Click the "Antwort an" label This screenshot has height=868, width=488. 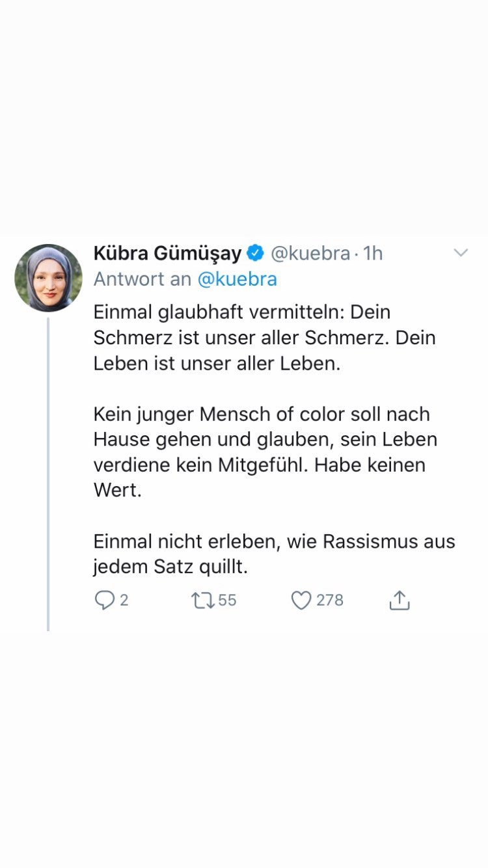142,279
